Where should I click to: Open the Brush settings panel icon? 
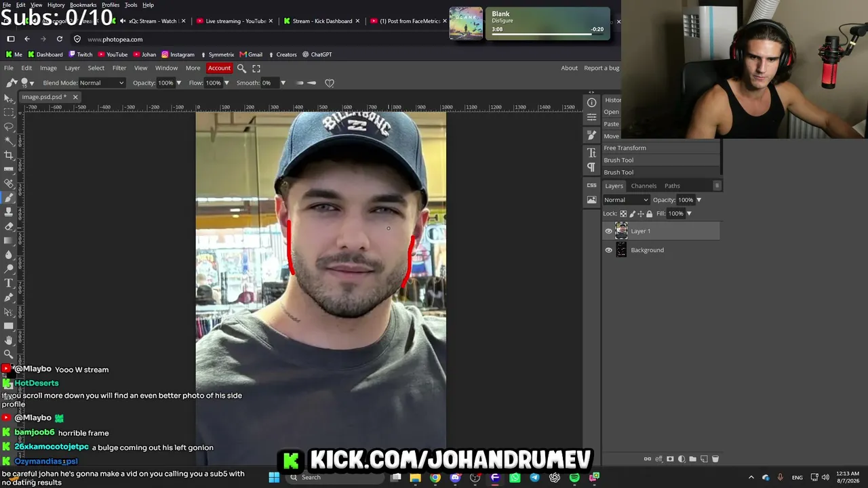click(591, 136)
